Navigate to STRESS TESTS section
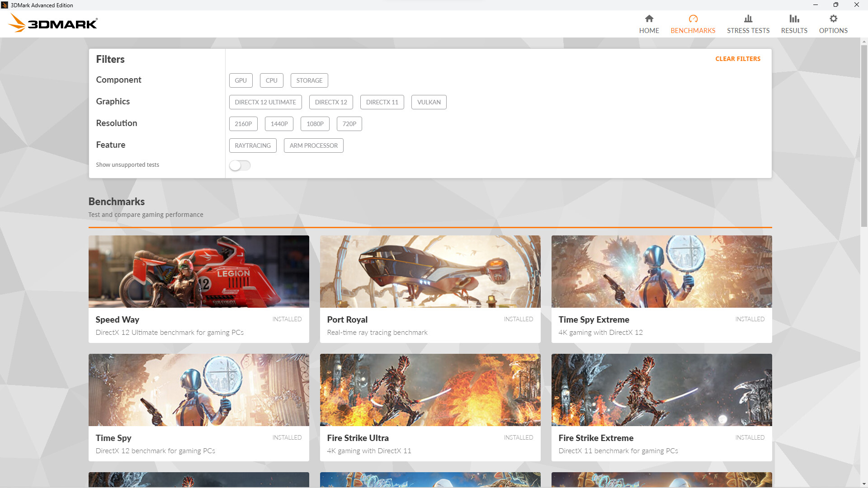868x488 pixels. pyautogui.click(x=748, y=24)
